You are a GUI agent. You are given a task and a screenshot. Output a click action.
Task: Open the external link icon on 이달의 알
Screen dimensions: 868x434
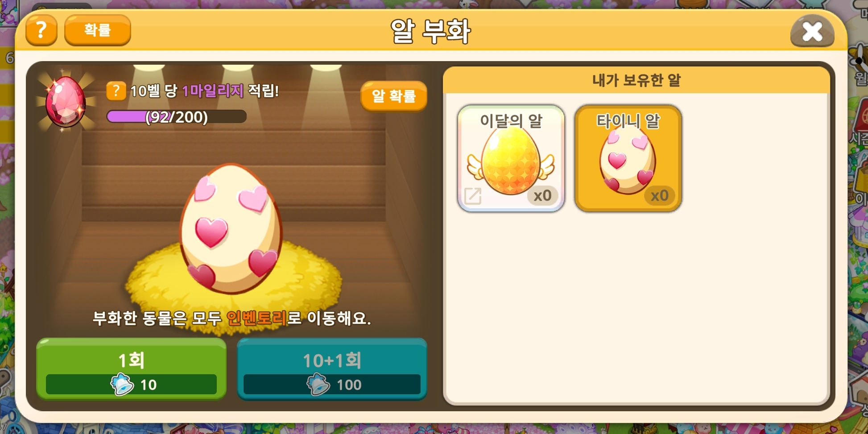(473, 196)
